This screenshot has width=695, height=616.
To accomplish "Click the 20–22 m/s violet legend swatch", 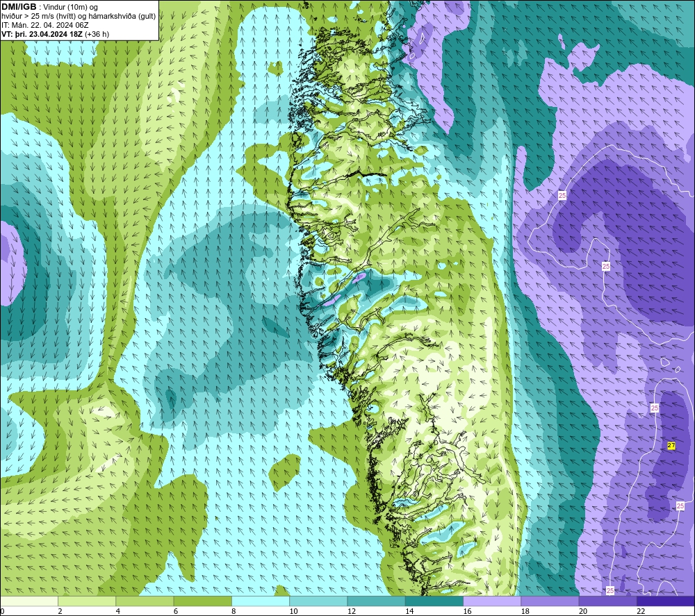I will [x=607, y=601].
